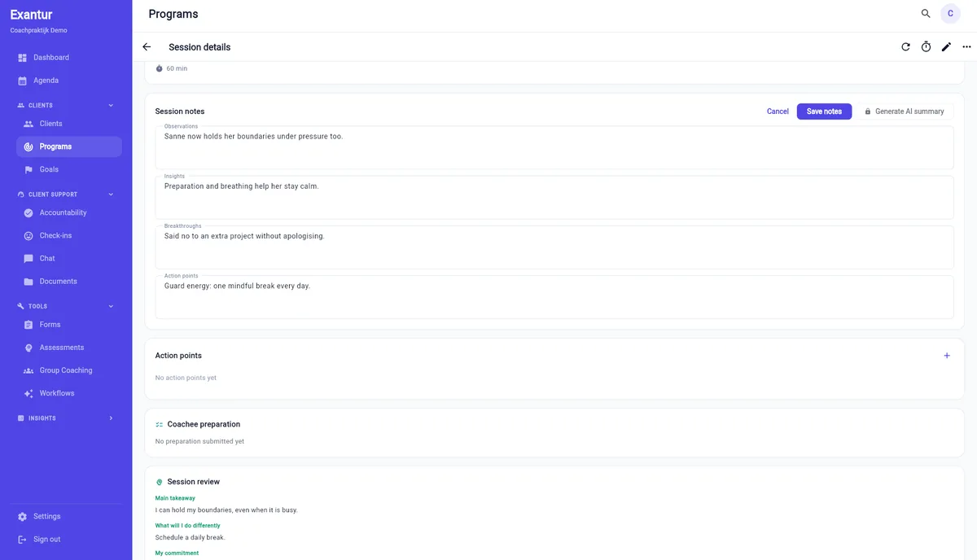Click the Cancel link
Viewport: 977px width, 560px height.
778,112
